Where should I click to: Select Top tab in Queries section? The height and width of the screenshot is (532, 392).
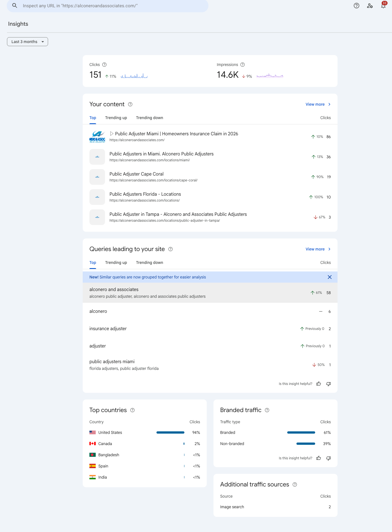click(93, 263)
